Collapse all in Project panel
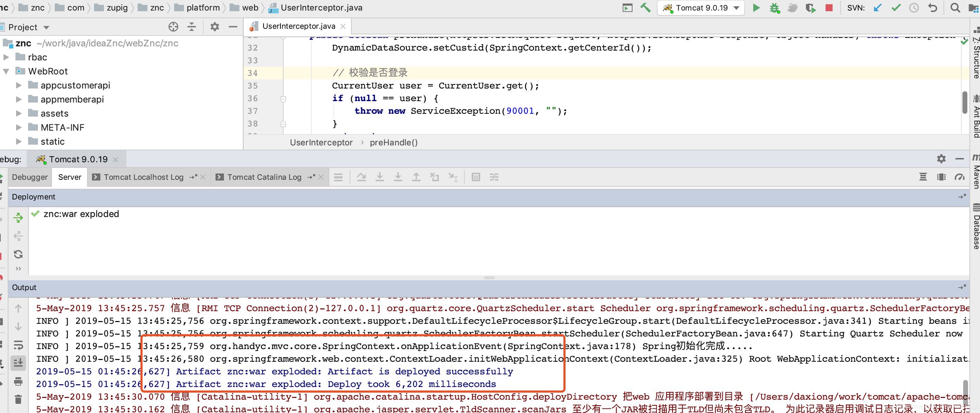The width and height of the screenshot is (980, 413). pos(192,27)
